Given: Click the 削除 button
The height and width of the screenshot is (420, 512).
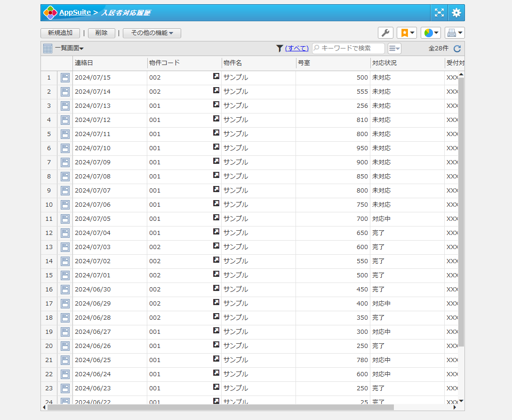Looking at the screenshot, I should pyautogui.click(x=101, y=33).
